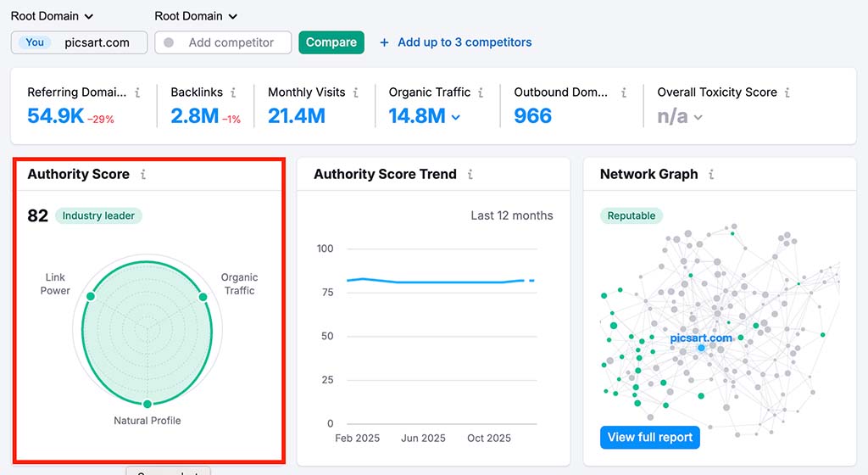Viewport: 868px width, 475px height.
Task: Click the 'Feb 2025' axis label
Action: (x=357, y=438)
